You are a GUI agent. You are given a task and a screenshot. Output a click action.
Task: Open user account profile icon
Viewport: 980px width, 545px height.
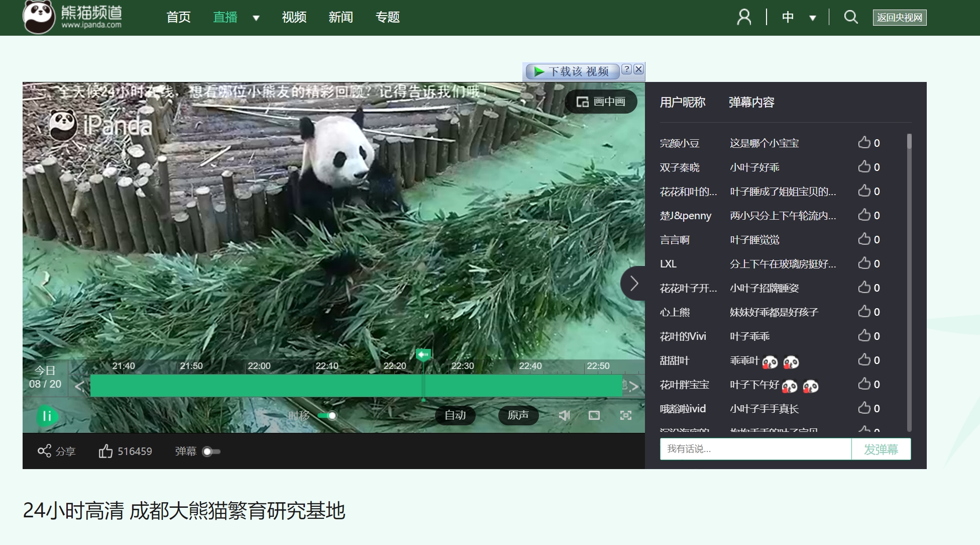tap(744, 17)
